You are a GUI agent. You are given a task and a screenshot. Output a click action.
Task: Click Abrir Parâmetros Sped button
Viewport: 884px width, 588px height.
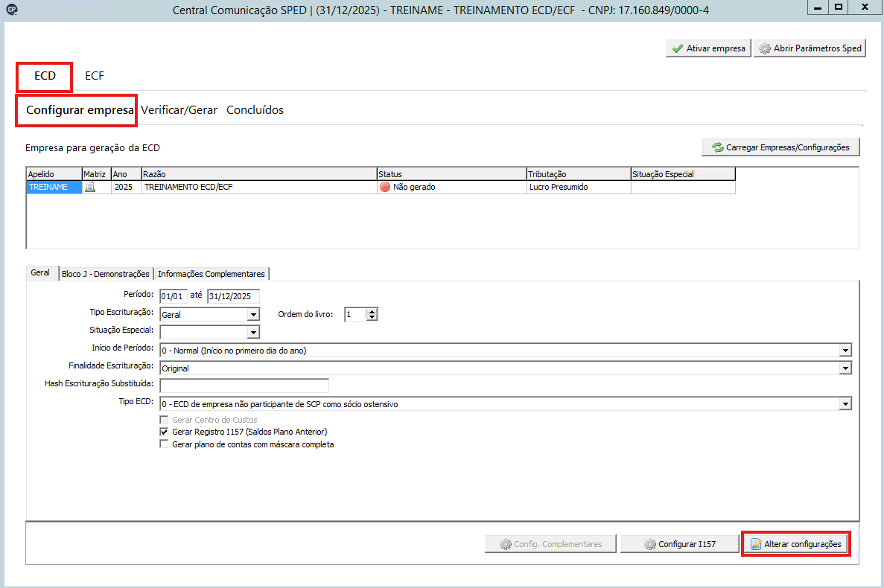[810, 48]
